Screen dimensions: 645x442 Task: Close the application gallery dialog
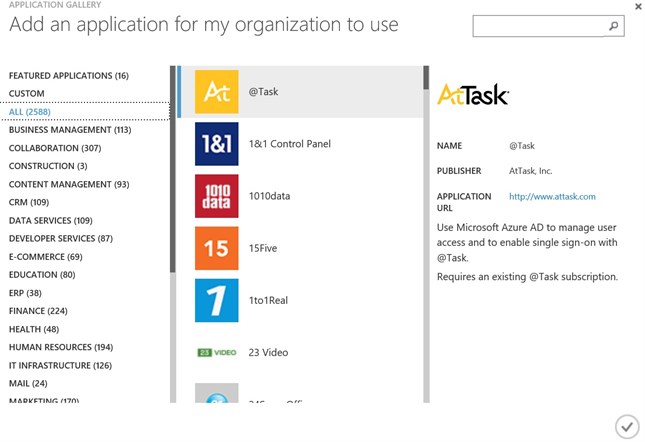click(x=638, y=6)
